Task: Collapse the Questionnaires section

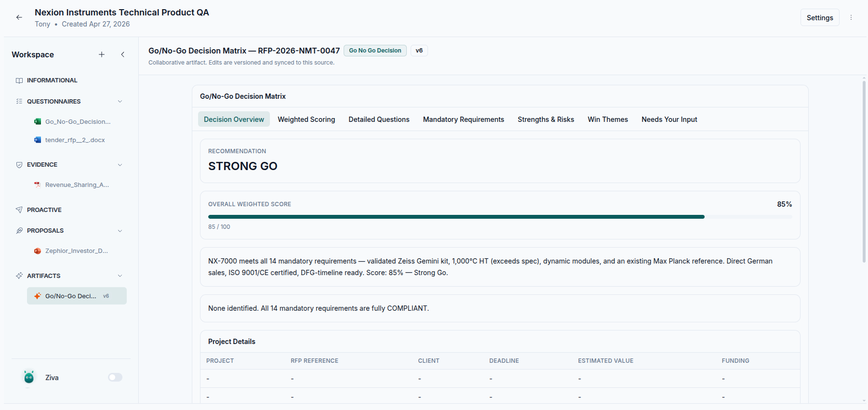Action: pos(120,101)
